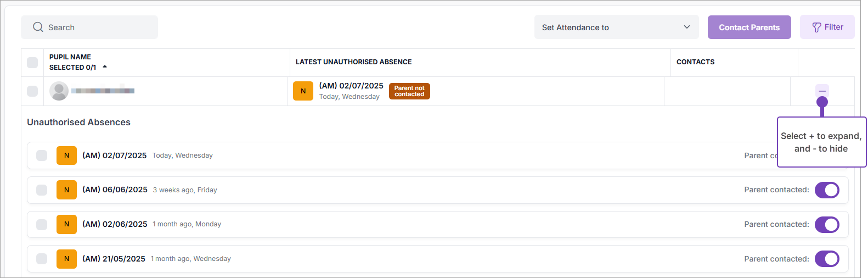868x278 pixels.
Task: Collapse the pupil row with minus button
Action: click(x=821, y=90)
